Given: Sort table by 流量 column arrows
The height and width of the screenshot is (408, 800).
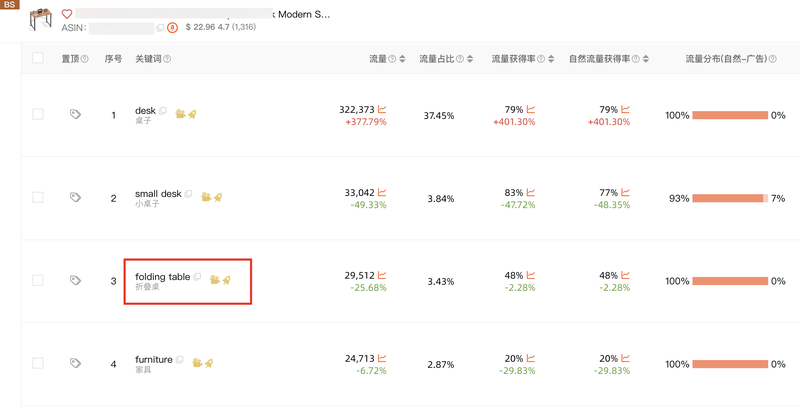Looking at the screenshot, I should click(x=402, y=59).
